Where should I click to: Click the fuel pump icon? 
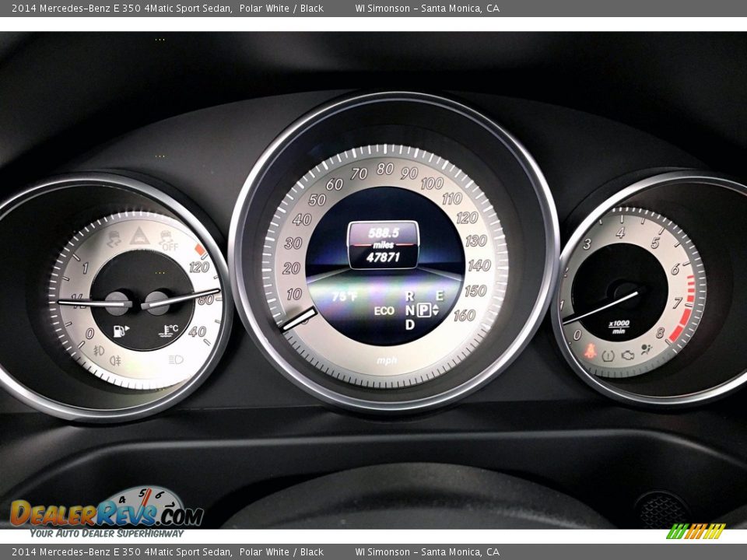121,331
